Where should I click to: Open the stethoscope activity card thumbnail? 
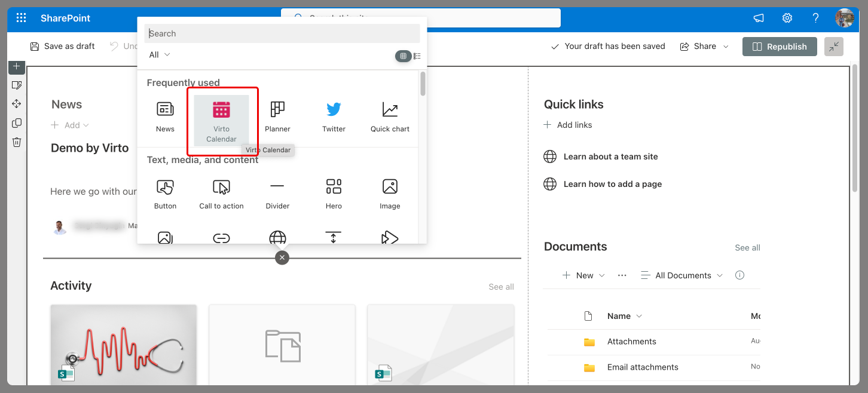tap(124, 345)
